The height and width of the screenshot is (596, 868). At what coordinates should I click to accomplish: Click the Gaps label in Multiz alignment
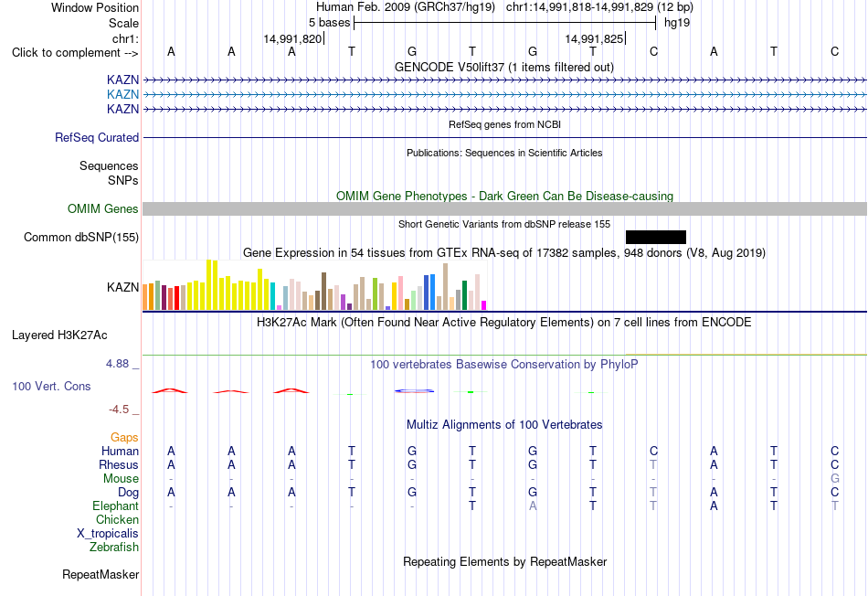tap(124, 438)
